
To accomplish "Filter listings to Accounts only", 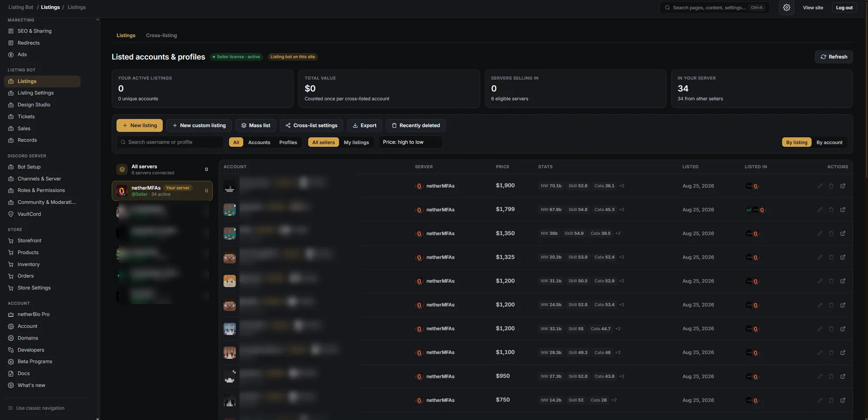I will click(259, 142).
